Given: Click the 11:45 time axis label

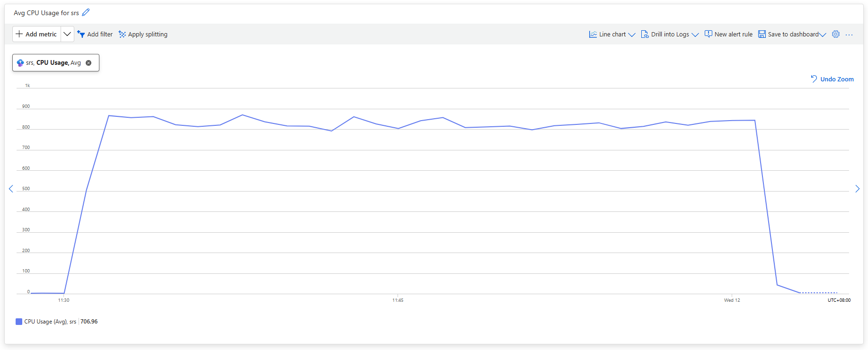Looking at the screenshot, I should pyautogui.click(x=398, y=300).
